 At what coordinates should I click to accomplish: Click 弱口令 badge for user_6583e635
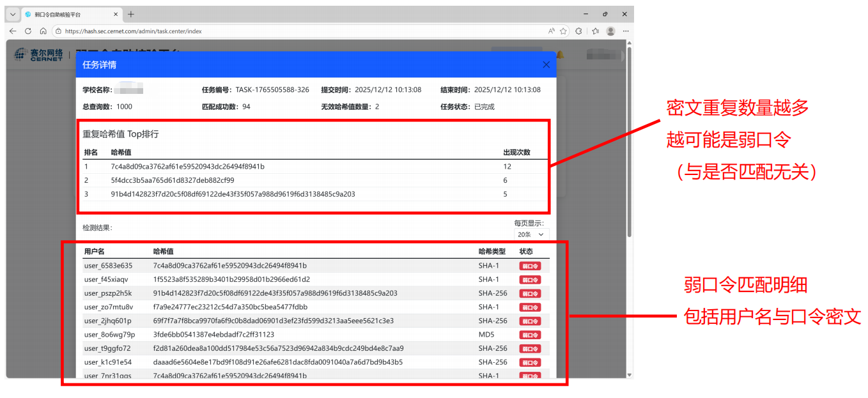[x=530, y=266]
